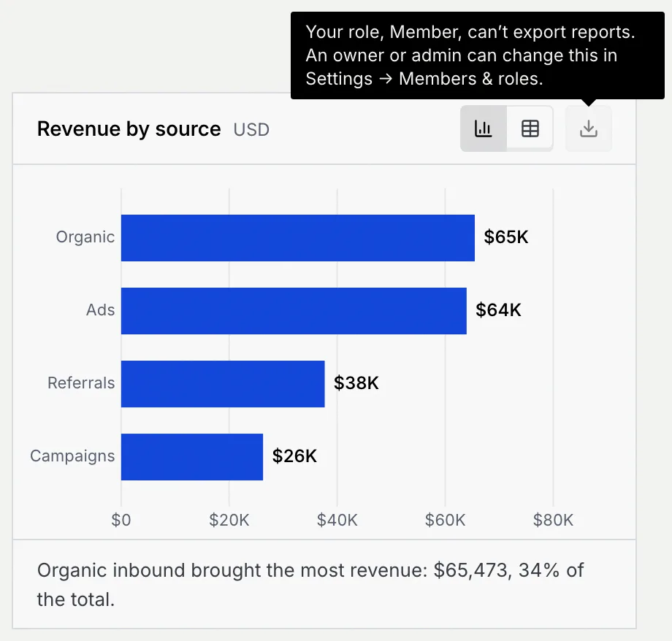Click the $60K axis tick label
The width and height of the screenshot is (672, 641).
coord(445,520)
